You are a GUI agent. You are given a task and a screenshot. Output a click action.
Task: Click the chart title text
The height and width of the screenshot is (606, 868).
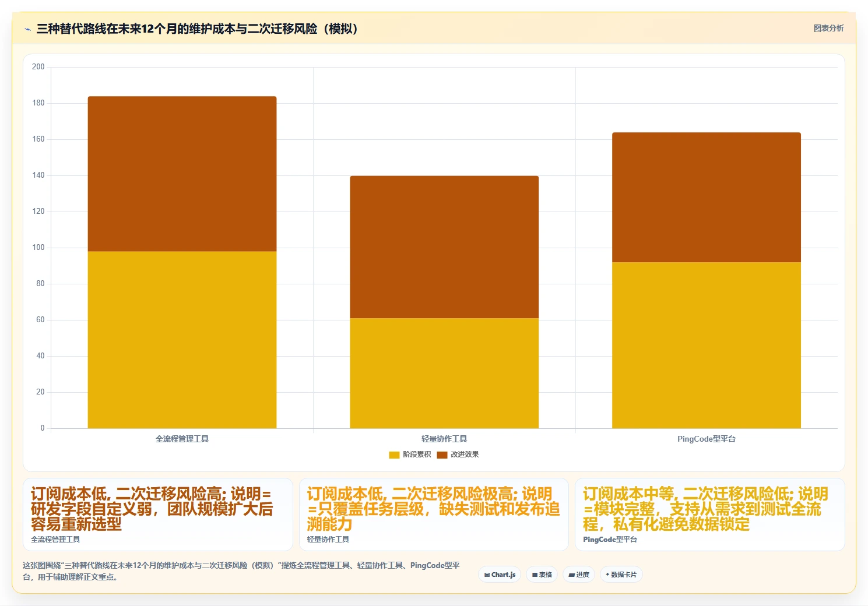[x=196, y=29]
